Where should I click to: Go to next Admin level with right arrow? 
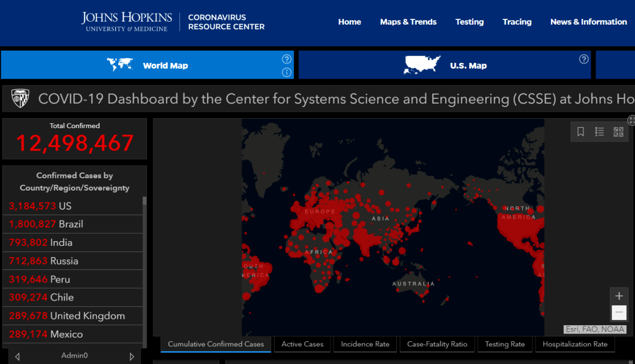132,356
